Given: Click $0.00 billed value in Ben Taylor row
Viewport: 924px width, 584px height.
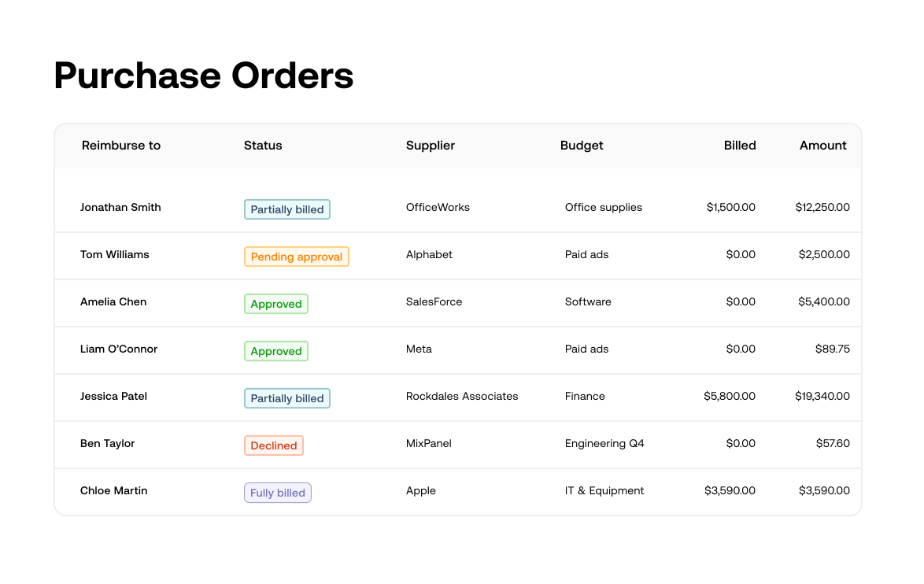Looking at the screenshot, I should (741, 443).
